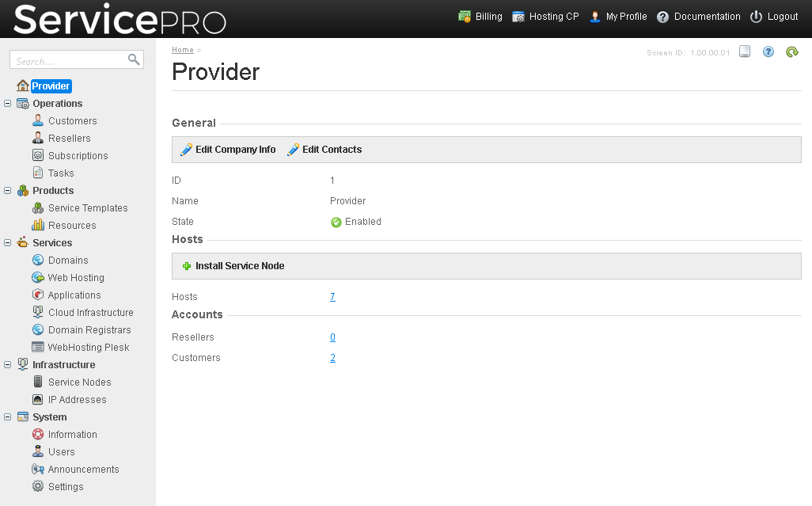
Task: Click the blue help question mark icon
Action: pyautogui.click(x=768, y=52)
